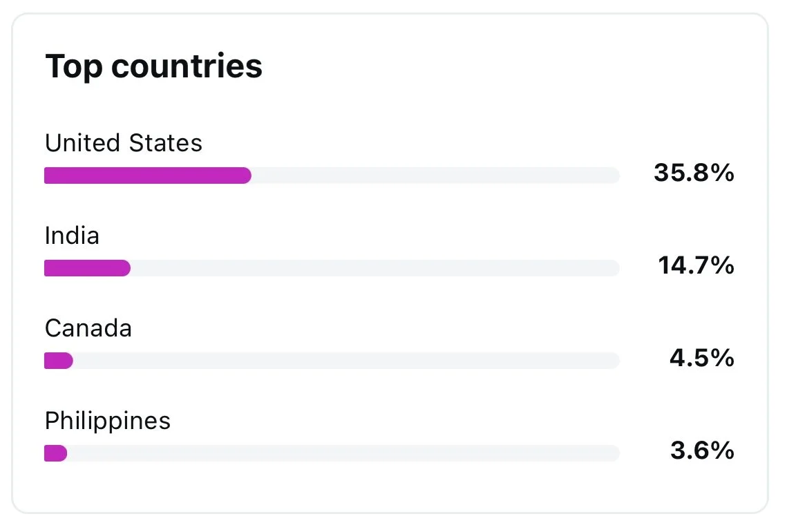Click the gray unfilled track of India bar
The height and width of the screenshot is (532, 787).
coord(373,268)
